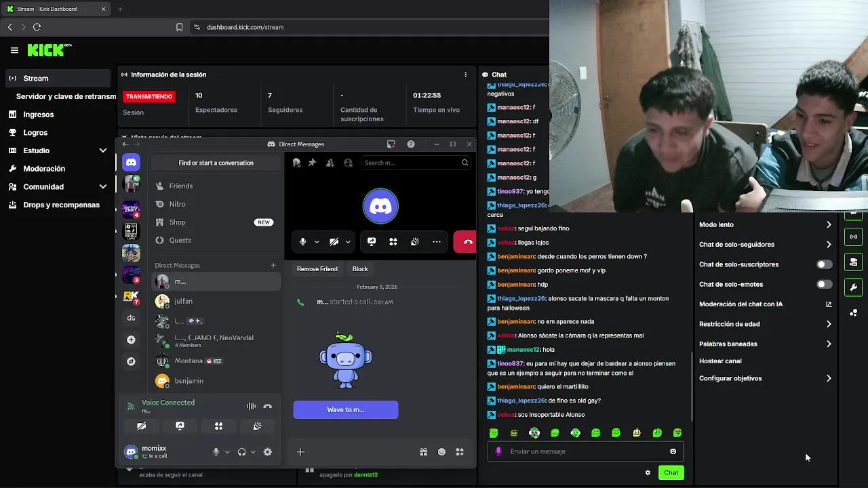This screenshot has width=868, height=488.
Task: Disconnect via Voice Connected panel phone icon
Action: (268, 407)
